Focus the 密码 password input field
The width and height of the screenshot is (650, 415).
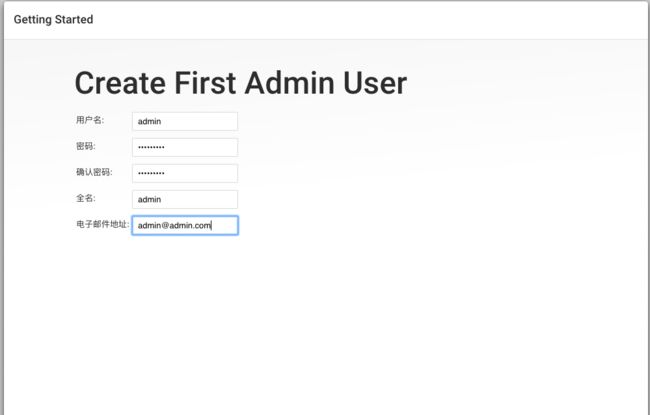coord(185,147)
